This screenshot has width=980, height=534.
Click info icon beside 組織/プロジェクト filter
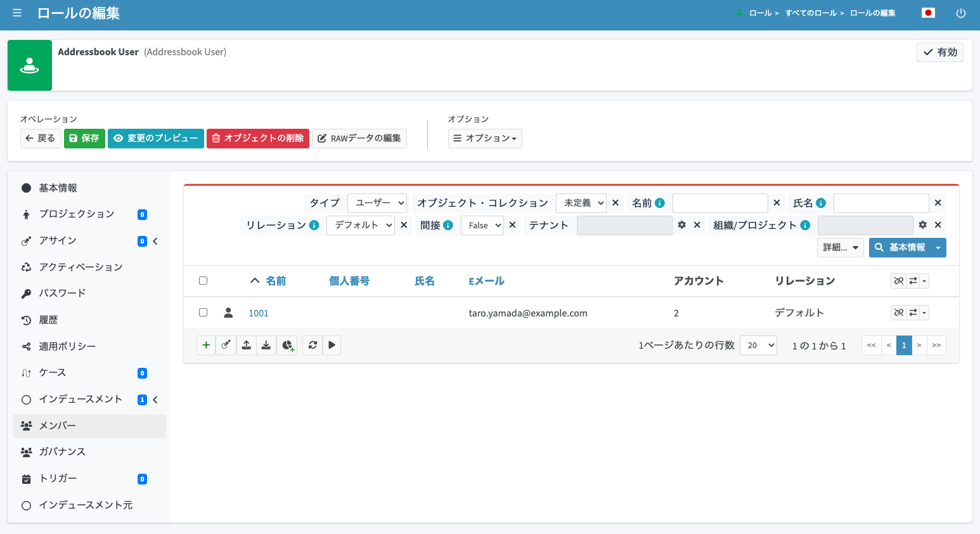(805, 225)
